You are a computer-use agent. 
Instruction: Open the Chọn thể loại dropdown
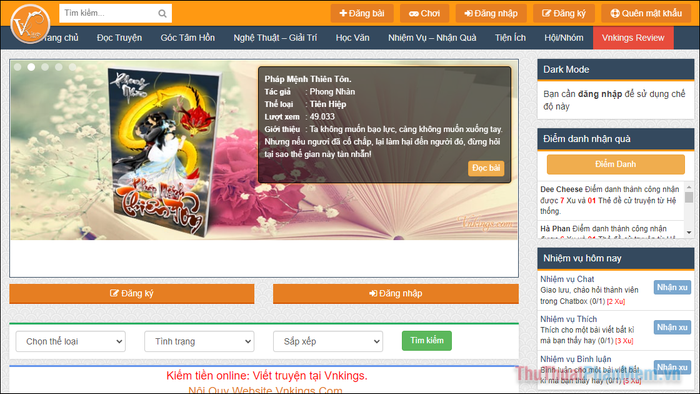[71, 341]
